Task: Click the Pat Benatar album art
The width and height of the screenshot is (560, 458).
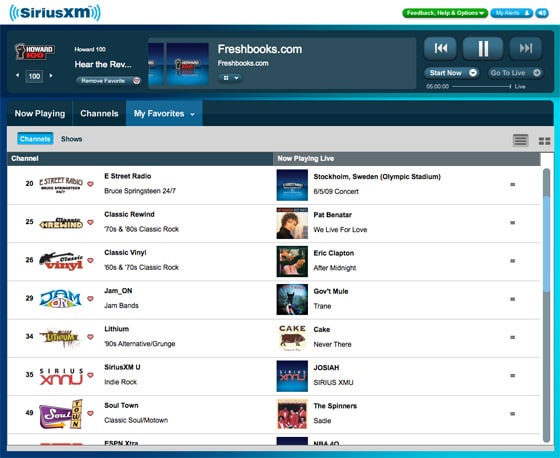Action: point(292,223)
